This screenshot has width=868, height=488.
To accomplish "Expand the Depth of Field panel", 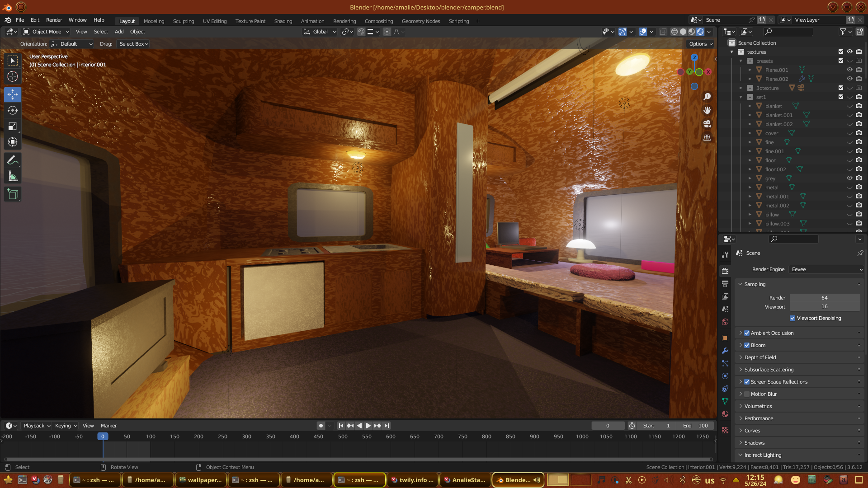I will click(x=760, y=357).
